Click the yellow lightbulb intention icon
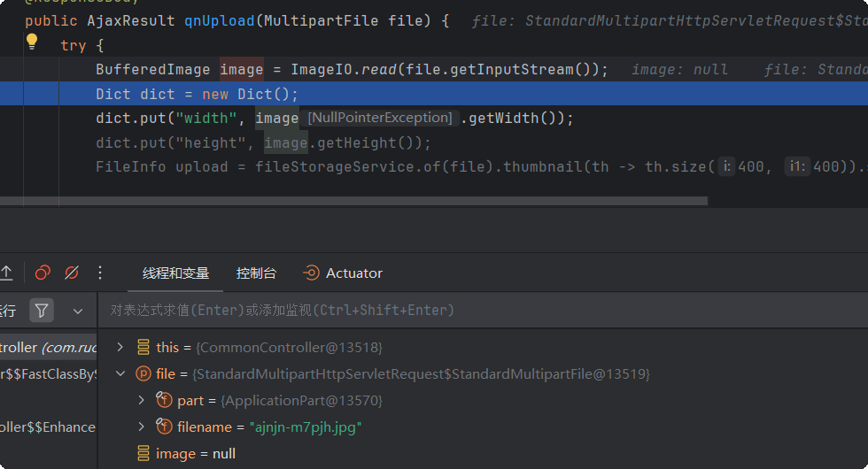Viewport: 868px width, 469px height. 32,41
